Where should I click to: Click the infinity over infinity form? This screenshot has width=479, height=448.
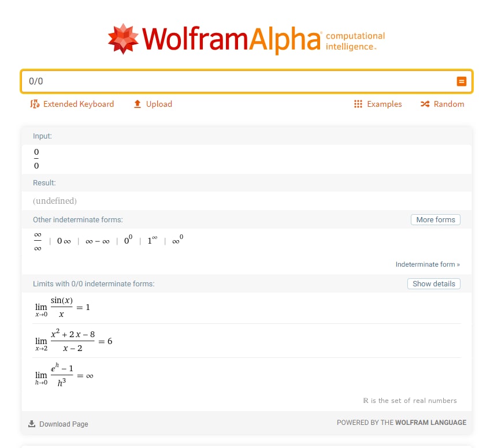tap(38, 241)
